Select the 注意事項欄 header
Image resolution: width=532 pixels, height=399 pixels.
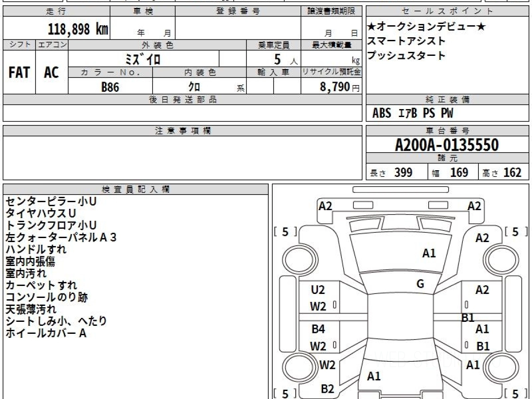[183, 131]
